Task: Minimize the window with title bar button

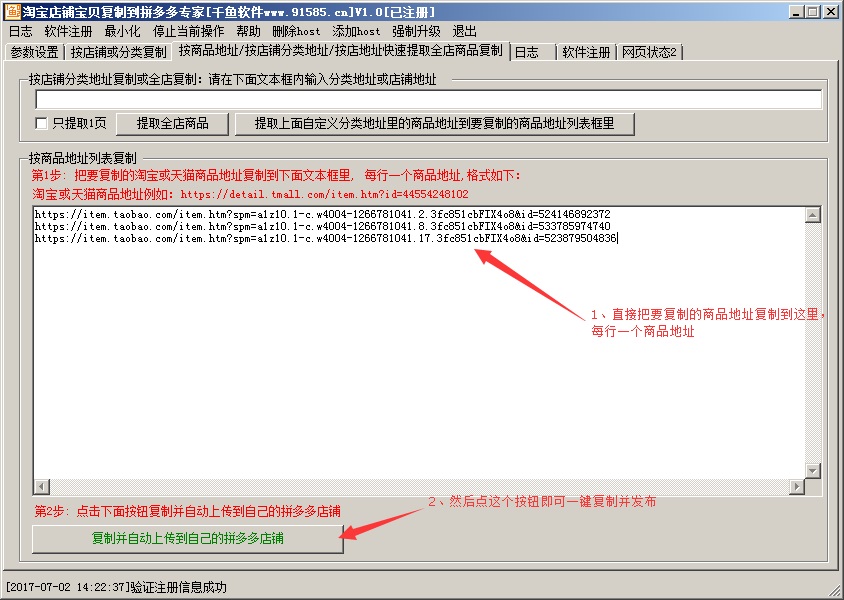Action: coord(797,11)
